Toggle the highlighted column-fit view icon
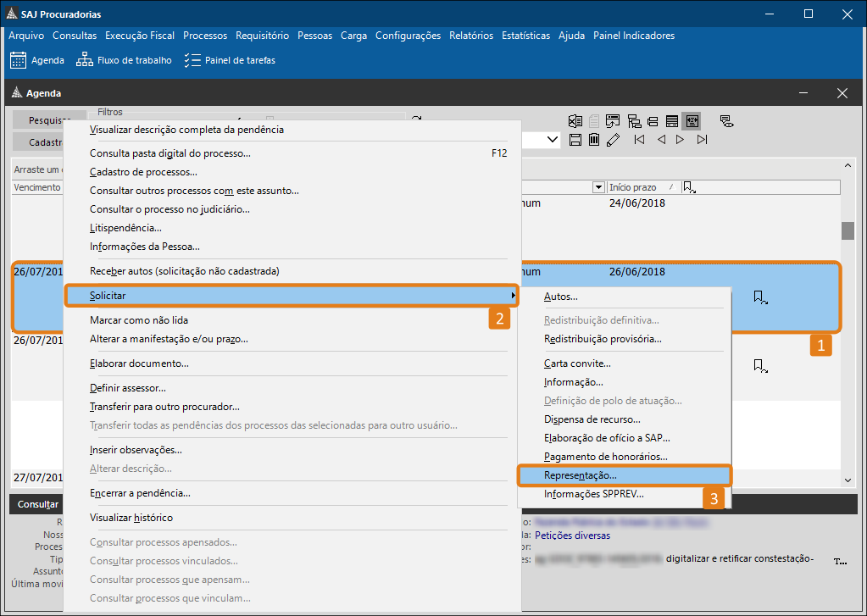The image size is (867, 616). (692, 121)
